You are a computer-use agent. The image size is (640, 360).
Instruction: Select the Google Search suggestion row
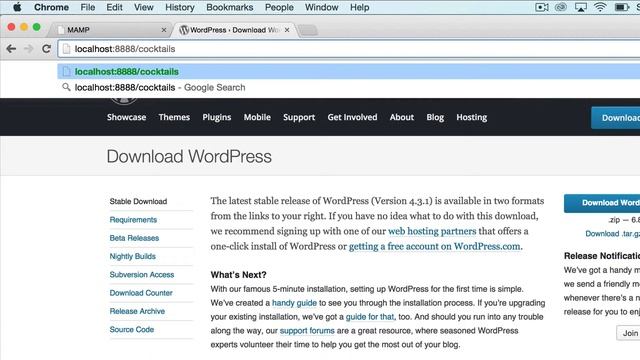pyautogui.click(x=349, y=87)
